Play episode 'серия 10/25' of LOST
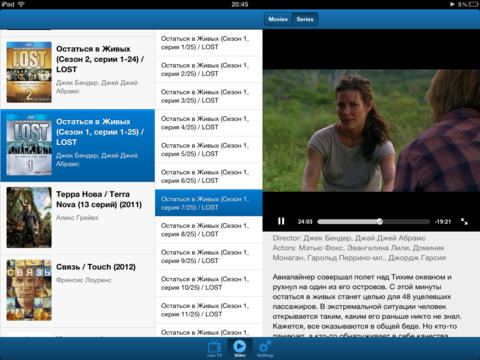The height and width of the screenshot is (360, 480). (209, 283)
